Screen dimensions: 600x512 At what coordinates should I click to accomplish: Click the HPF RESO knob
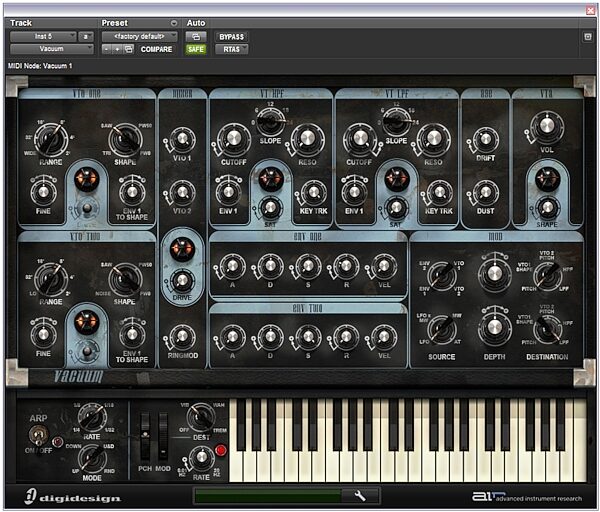tap(307, 139)
